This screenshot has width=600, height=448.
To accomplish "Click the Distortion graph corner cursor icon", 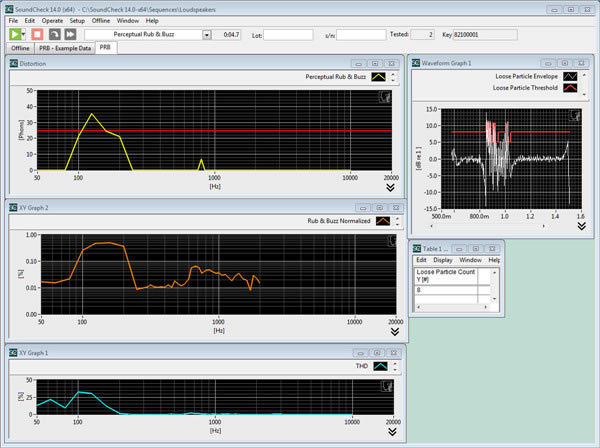I will (384, 96).
